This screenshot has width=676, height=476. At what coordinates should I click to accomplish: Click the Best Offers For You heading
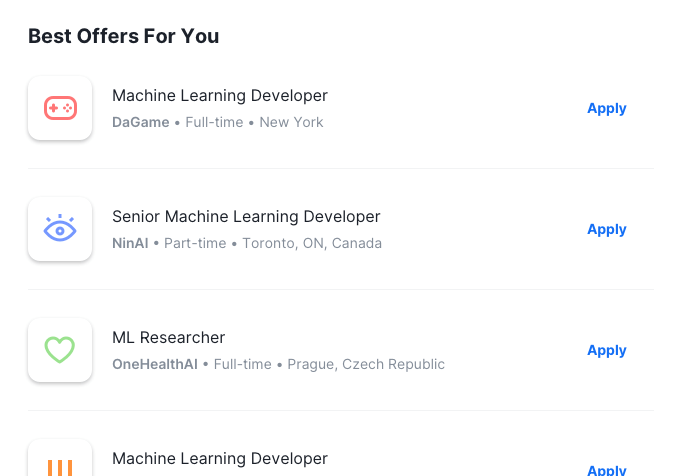(124, 37)
